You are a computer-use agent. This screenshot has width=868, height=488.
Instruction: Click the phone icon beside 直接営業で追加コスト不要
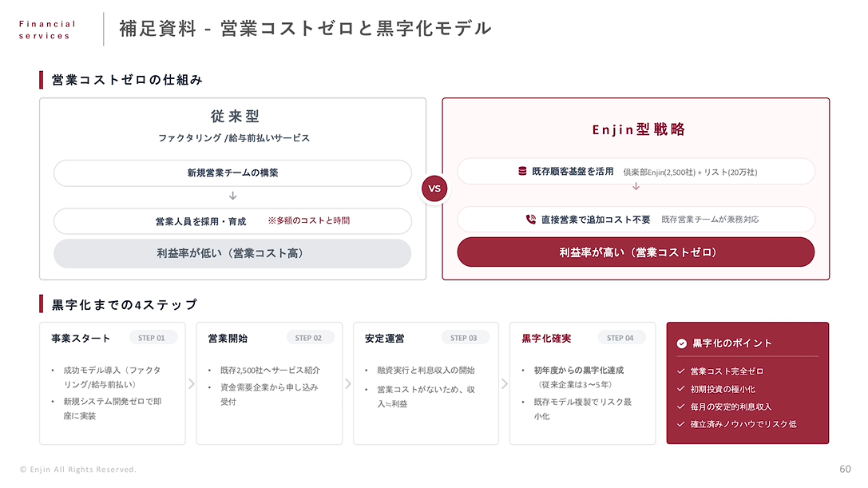point(530,220)
